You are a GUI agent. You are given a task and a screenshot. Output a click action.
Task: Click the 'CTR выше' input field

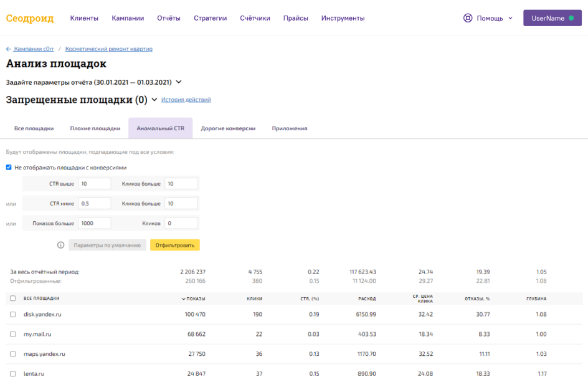click(95, 183)
